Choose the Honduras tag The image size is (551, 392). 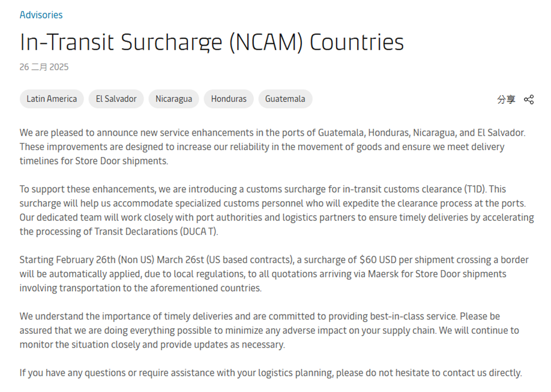pyautogui.click(x=229, y=99)
